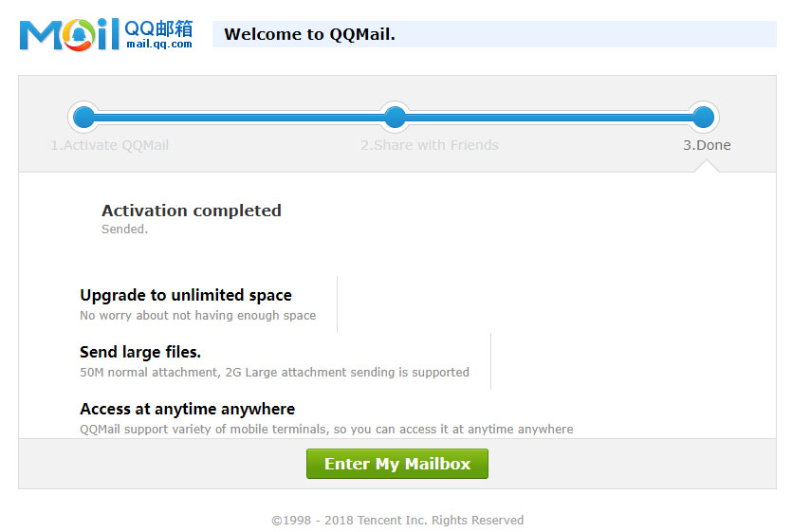The image size is (792, 532).
Task: Click the pointer arrow beneath 3.Done
Action: [707, 166]
